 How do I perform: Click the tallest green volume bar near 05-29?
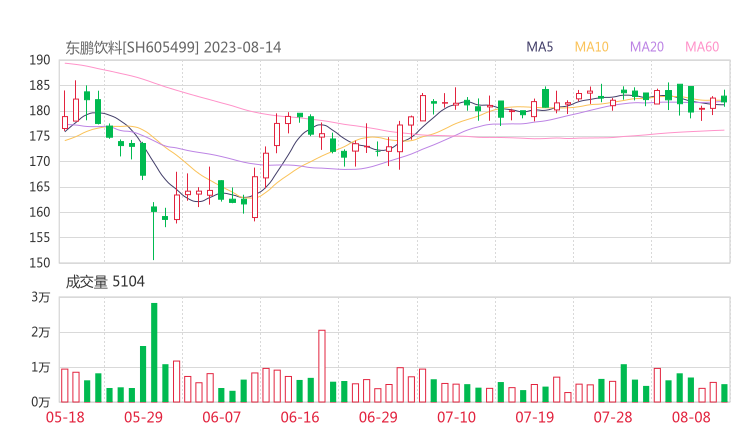[154, 353]
